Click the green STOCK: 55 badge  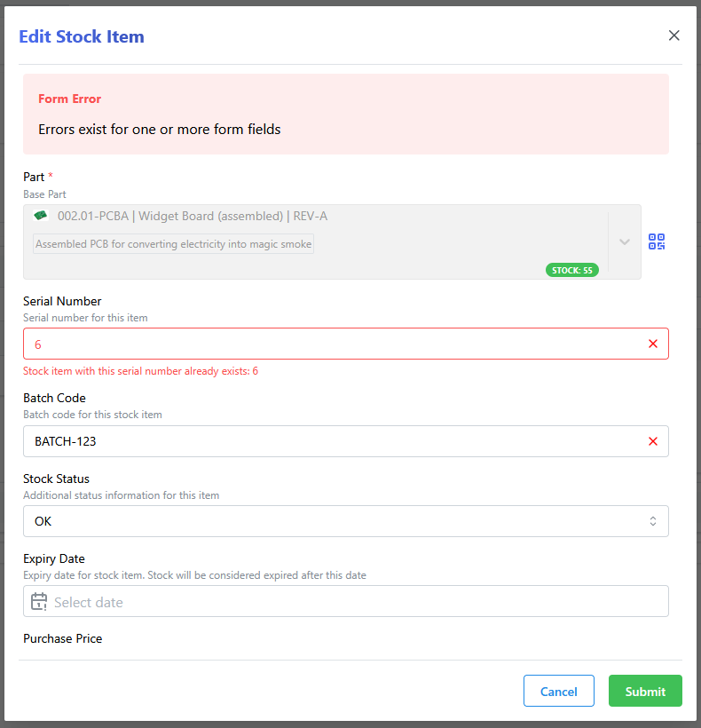pyautogui.click(x=571, y=270)
